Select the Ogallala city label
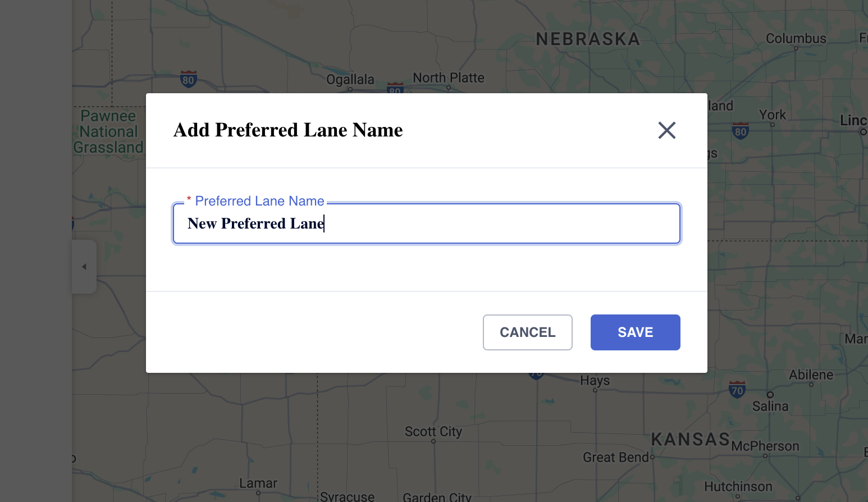 point(350,80)
